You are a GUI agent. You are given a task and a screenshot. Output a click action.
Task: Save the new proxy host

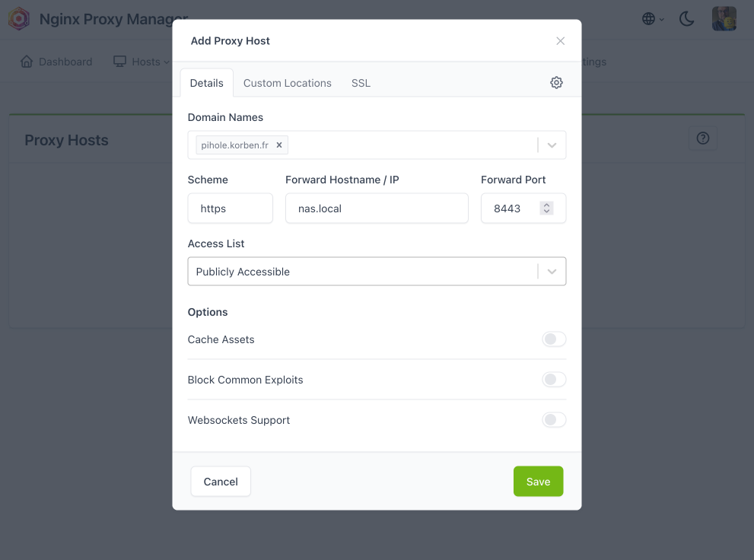tap(538, 482)
